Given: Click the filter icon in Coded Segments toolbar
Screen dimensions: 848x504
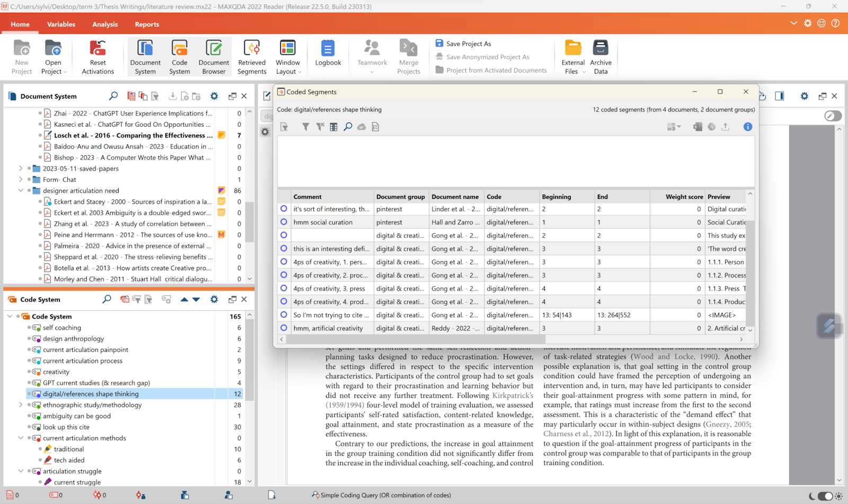Looking at the screenshot, I should pos(306,127).
